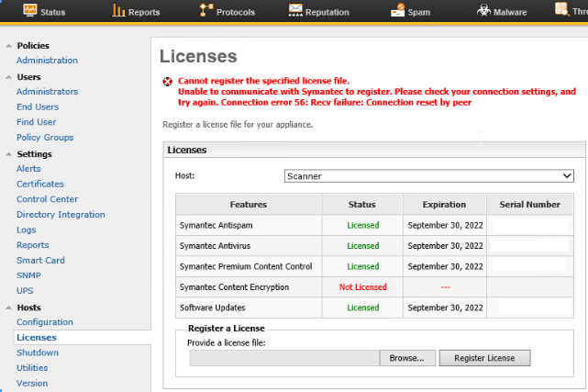Collapse the Hosts section arrow

[x=8, y=308]
